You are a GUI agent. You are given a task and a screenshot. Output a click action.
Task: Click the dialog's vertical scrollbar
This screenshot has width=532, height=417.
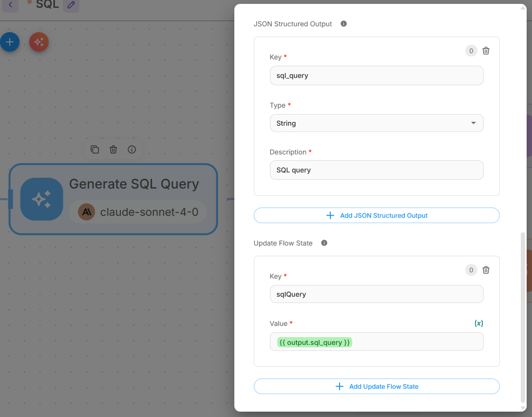click(524, 317)
